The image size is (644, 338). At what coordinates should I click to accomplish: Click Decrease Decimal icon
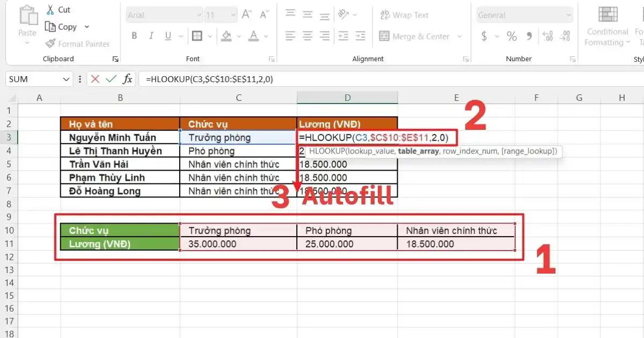point(566,36)
